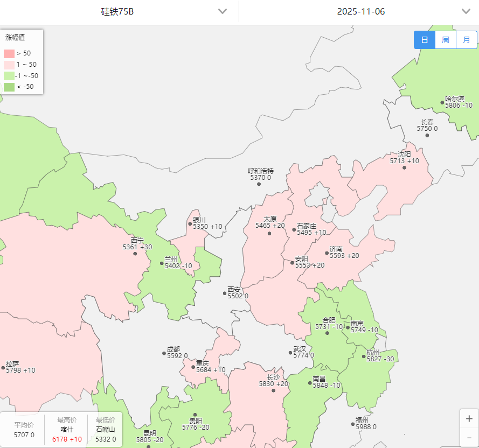479x448 pixels.
Task: Select the 重庆 city marker dot
Action: point(193,367)
